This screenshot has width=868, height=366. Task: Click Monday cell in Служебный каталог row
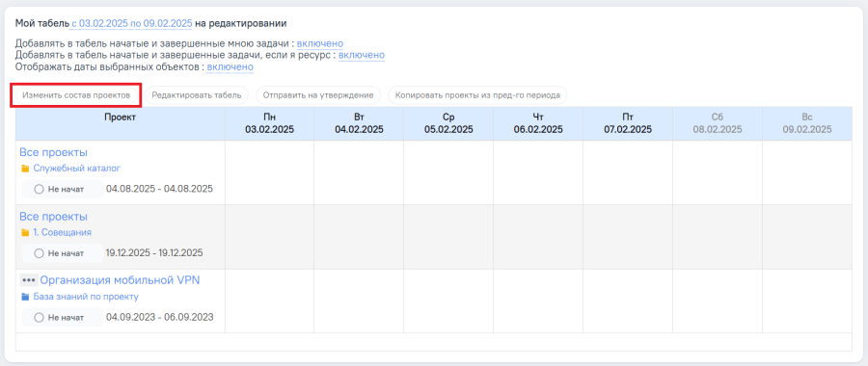click(x=270, y=172)
